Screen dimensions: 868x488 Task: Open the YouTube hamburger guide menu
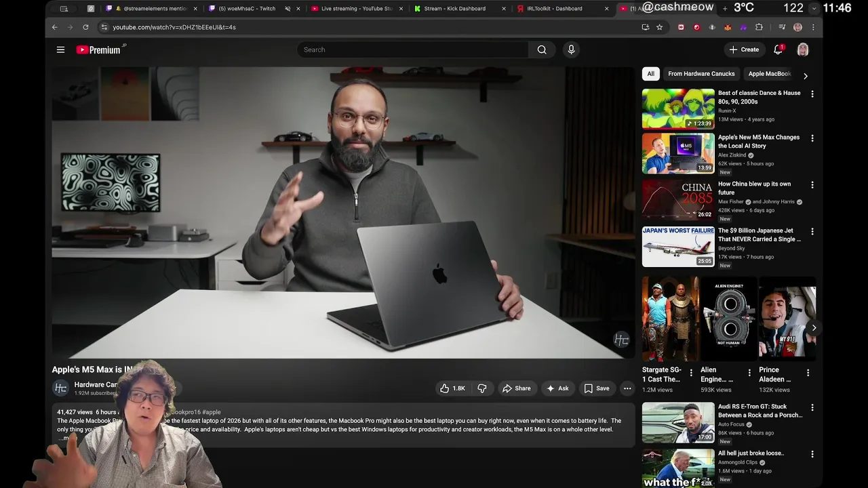pyautogui.click(x=60, y=49)
